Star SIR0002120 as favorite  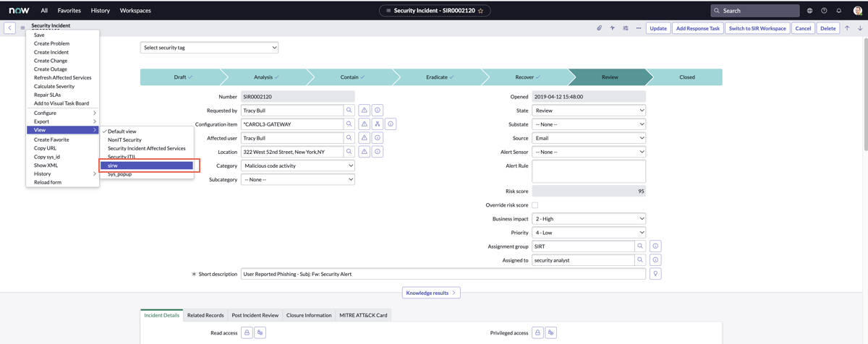(481, 11)
